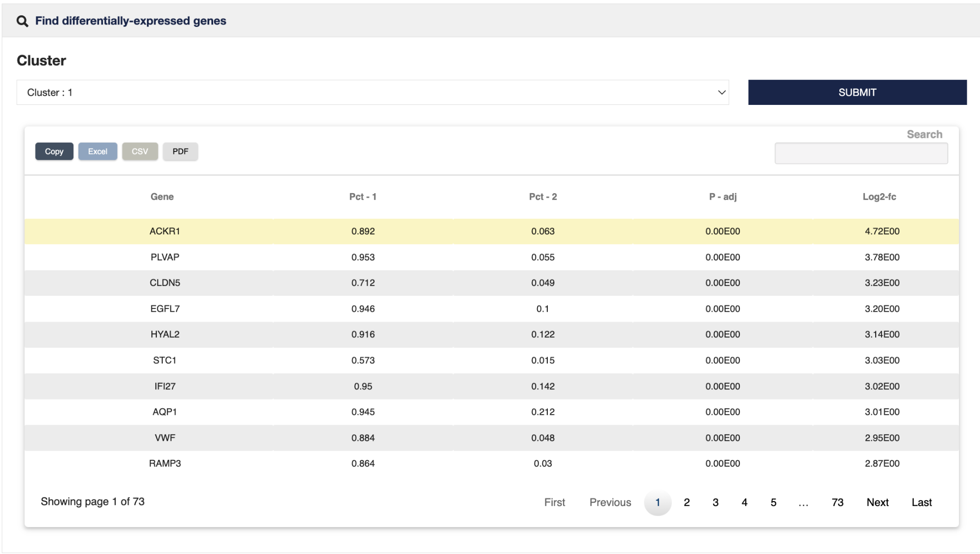Go to page 2

(x=686, y=503)
